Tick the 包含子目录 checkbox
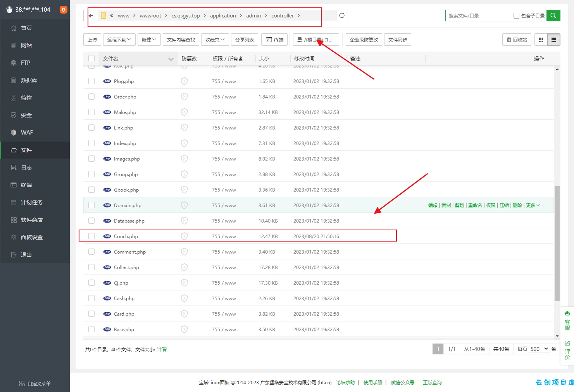 [x=516, y=16]
